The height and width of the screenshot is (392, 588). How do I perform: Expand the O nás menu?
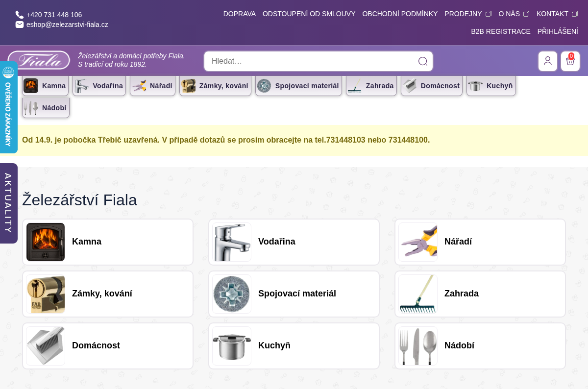[514, 14]
